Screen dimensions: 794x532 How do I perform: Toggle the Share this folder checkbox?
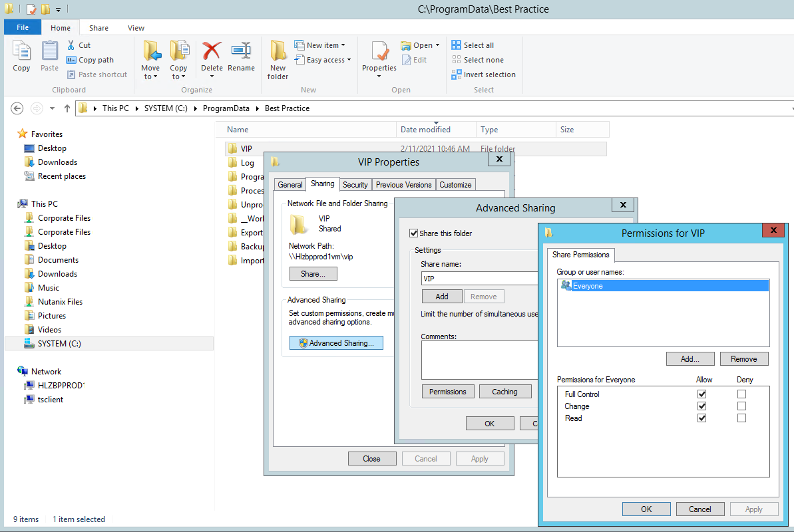(414, 233)
